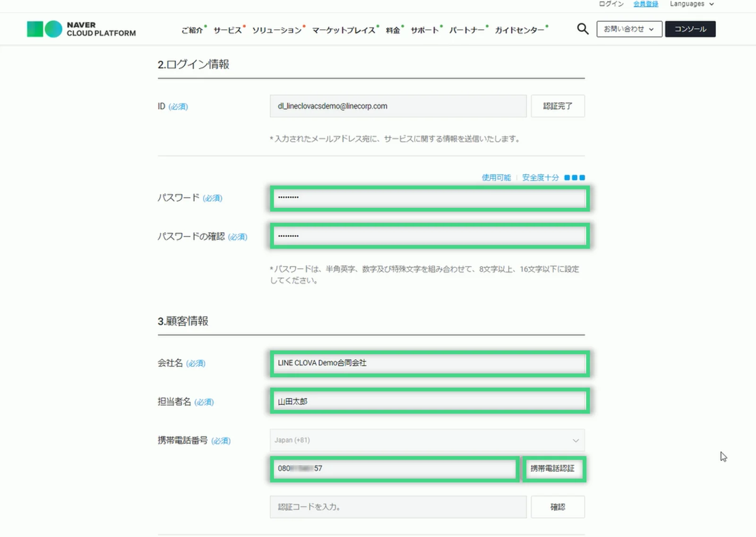This screenshot has height=537, width=756.
Task: Click the search magnifier icon
Action: (583, 29)
